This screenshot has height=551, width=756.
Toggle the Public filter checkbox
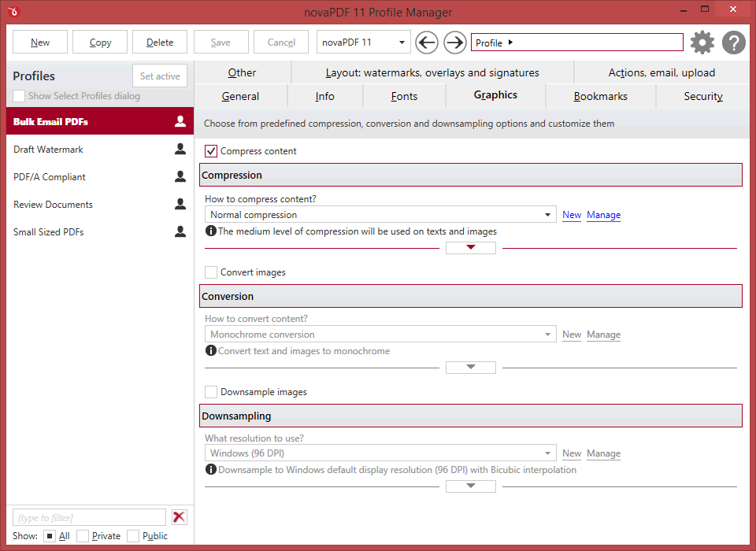[133, 536]
